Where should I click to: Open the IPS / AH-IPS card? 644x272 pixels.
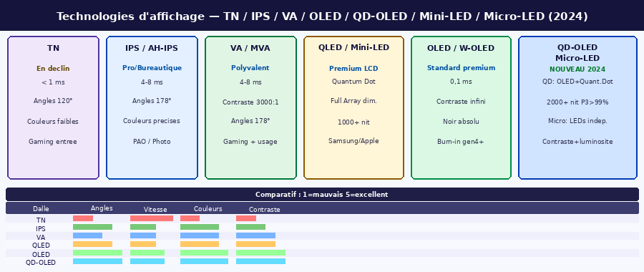(152, 107)
